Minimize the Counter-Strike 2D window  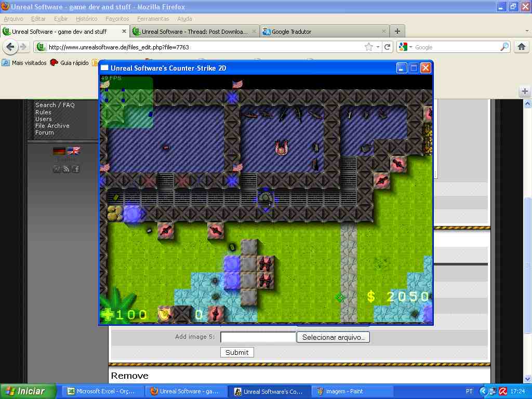point(402,68)
